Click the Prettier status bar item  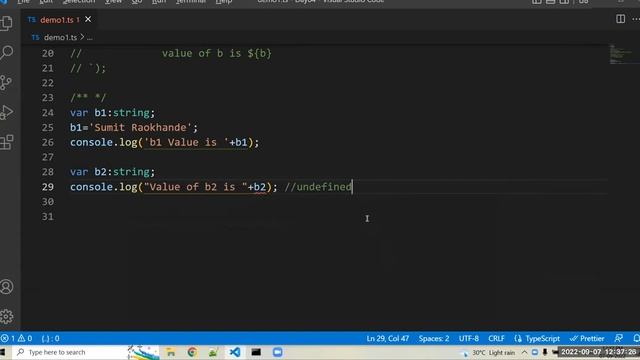(x=587, y=338)
